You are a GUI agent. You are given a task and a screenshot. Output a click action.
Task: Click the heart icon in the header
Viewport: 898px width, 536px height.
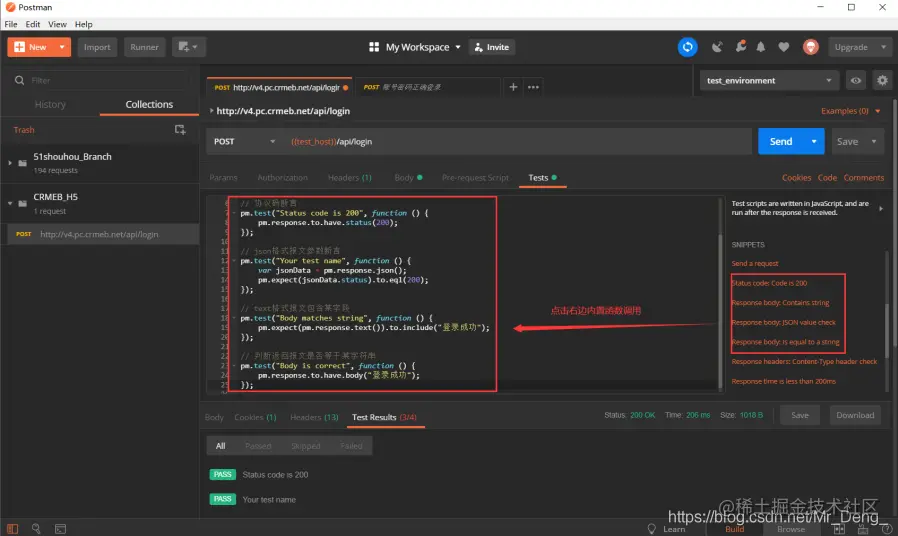point(783,47)
